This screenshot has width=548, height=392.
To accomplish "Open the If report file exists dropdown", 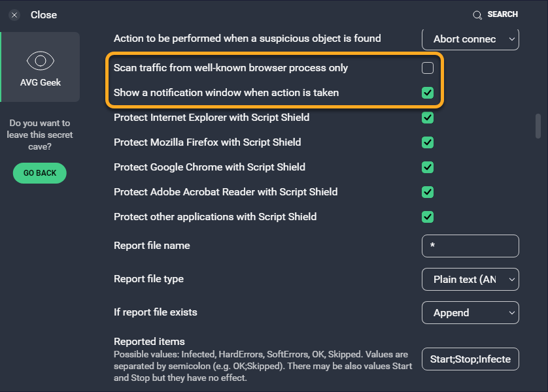I will pyautogui.click(x=470, y=313).
